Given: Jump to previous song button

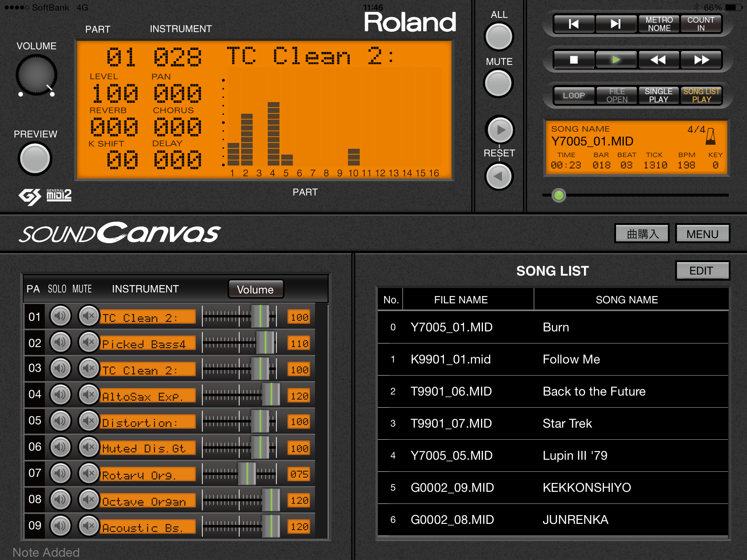Looking at the screenshot, I should pos(574,24).
